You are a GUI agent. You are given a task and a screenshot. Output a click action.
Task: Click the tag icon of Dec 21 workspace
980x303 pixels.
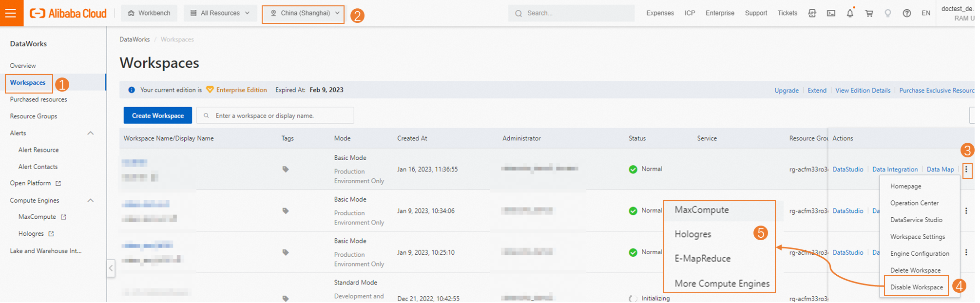pyautogui.click(x=286, y=298)
